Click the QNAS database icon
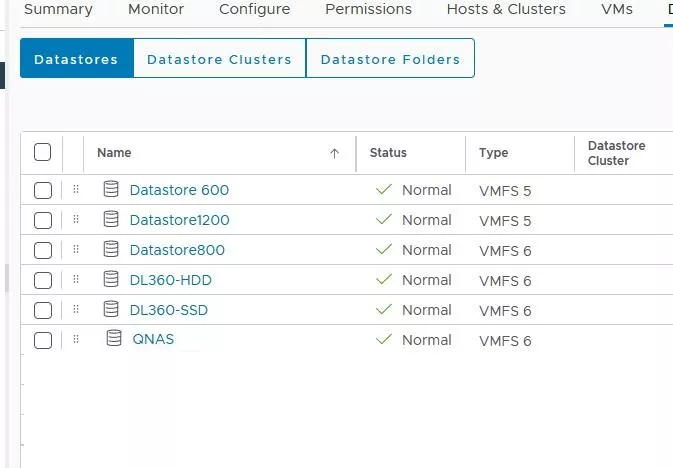673x468 pixels. (x=114, y=338)
